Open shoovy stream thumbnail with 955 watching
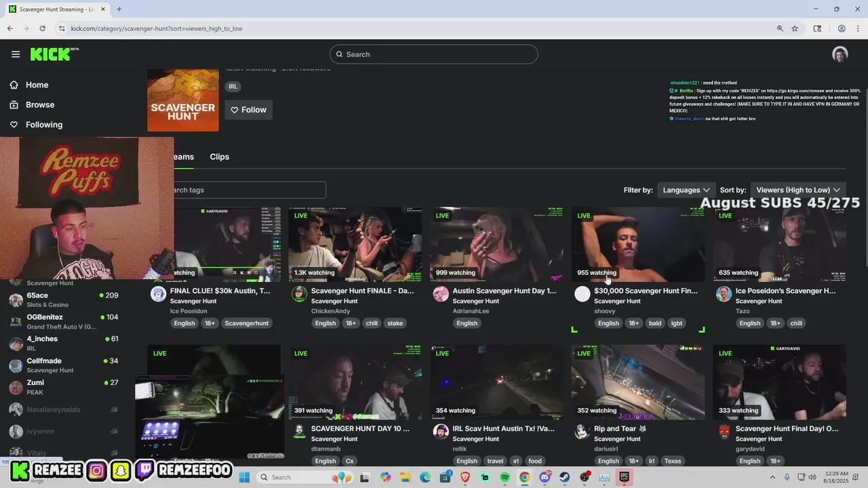The image size is (868, 488). pyautogui.click(x=638, y=244)
